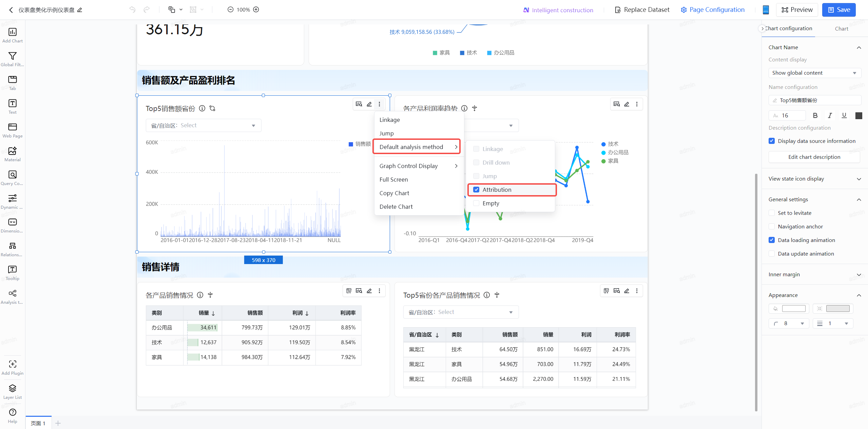Insert a Web Page component
The height and width of the screenshot is (429, 868).
13,130
